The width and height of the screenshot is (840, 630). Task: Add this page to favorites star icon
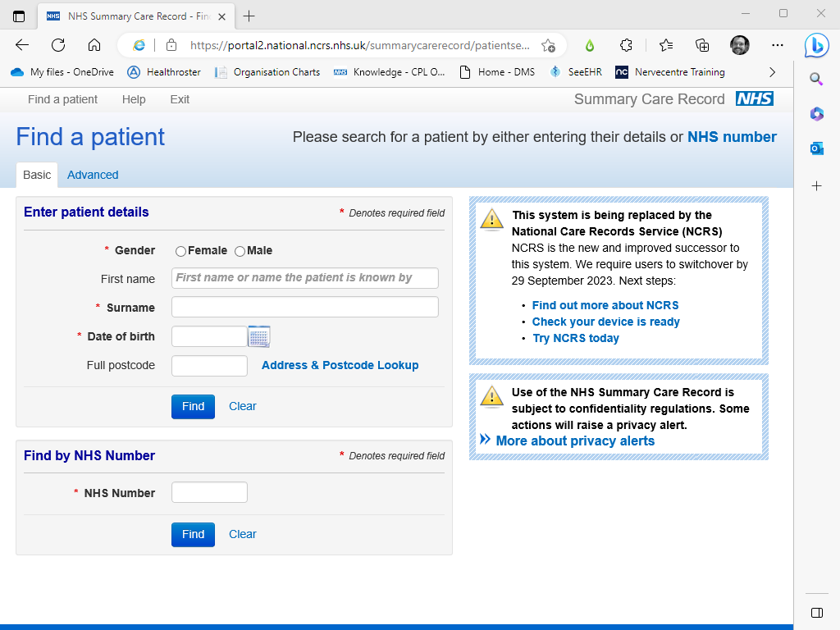(548, 46)
